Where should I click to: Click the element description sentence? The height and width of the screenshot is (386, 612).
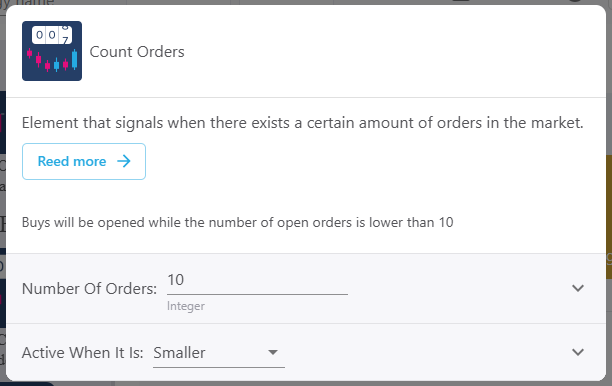pyautogui.click(x=302, y=123)
